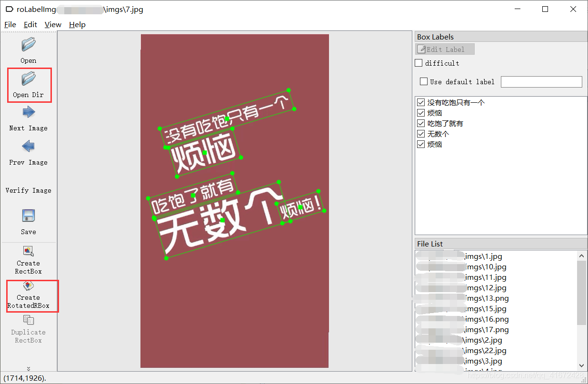
Task: Click the default label input field
Action: tap(541, 81)
